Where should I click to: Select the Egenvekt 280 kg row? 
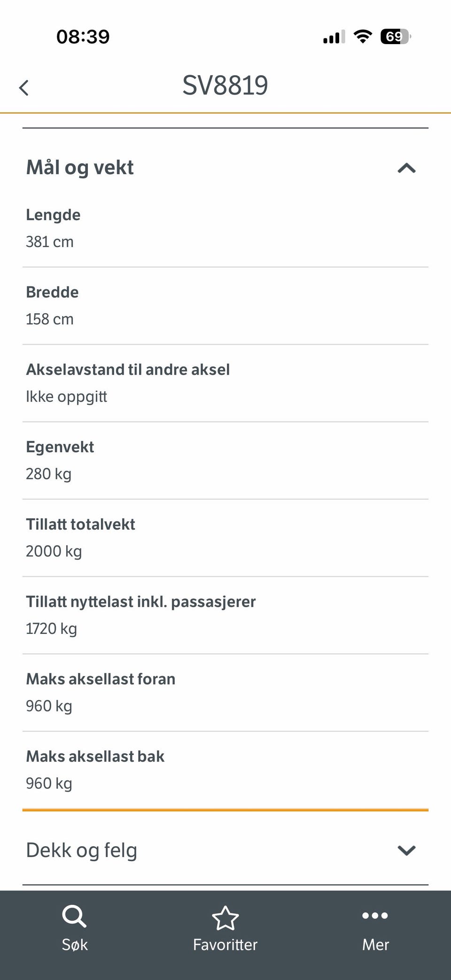click(x=225, y=461)
